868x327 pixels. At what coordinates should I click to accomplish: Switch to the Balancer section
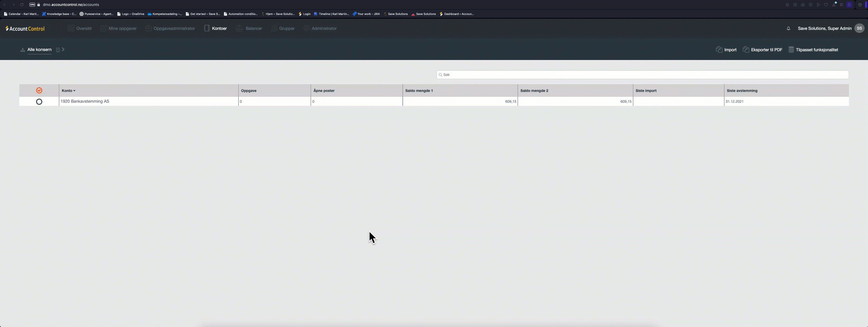click(239, 28)
